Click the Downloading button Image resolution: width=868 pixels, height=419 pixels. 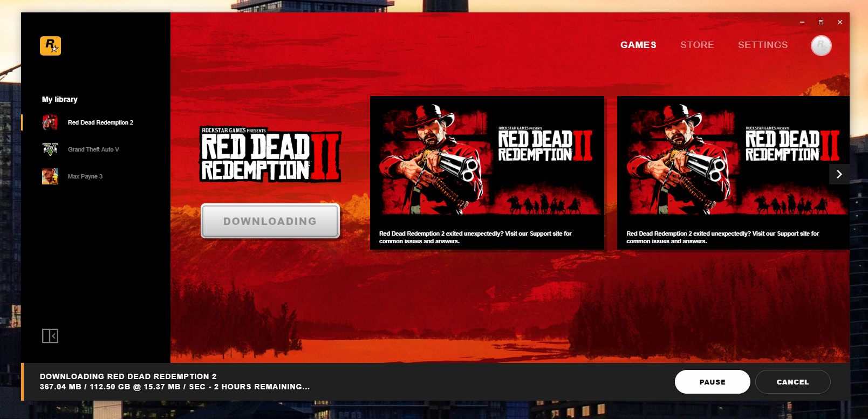coord(270,221)
